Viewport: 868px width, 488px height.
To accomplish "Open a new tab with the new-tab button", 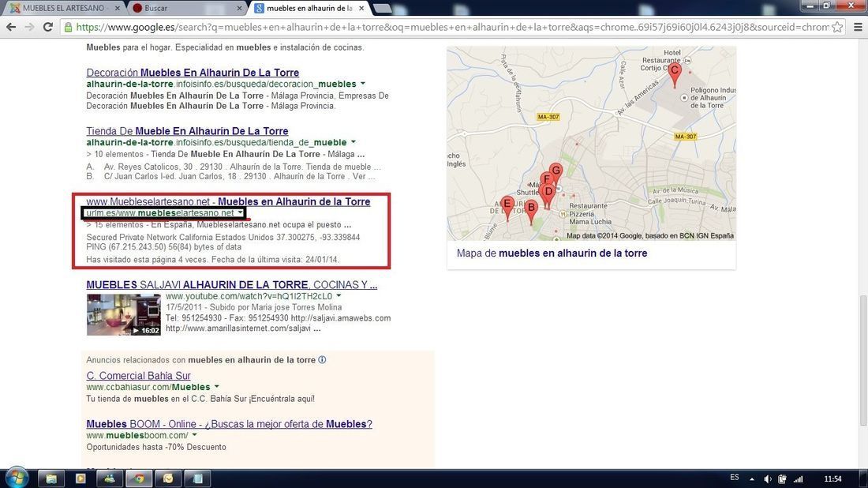I will (382, 9).
